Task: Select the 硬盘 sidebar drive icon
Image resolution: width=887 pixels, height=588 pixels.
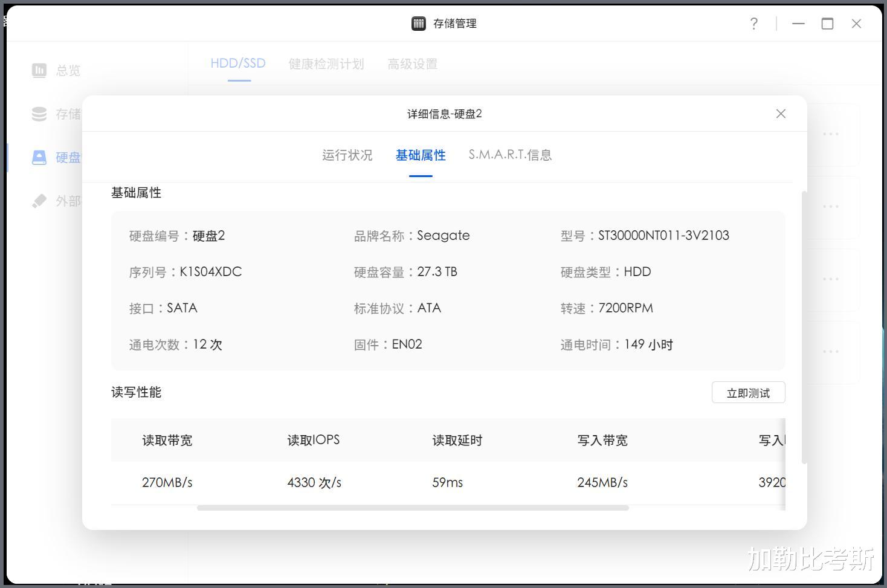Action: [x=39, y=158]
